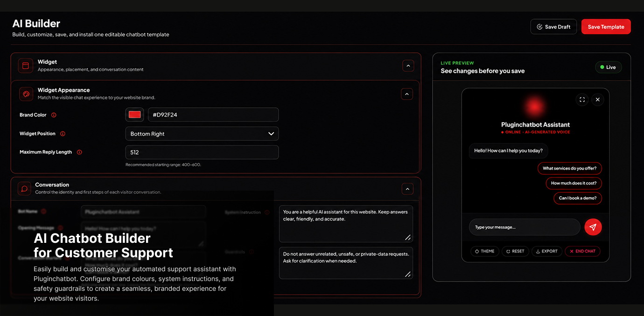Click 'ONLINE · AI-GENERATED VOICE' status text
Screen dimensions: 644x316
536,132
